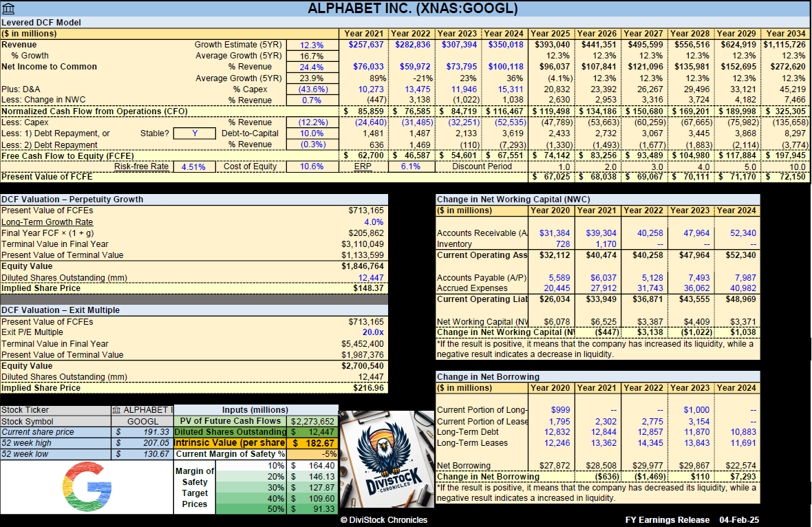The image size is (812, 527).
Task: Select Current Operating Liabilities 2022 $36,871
Action: 648,299
